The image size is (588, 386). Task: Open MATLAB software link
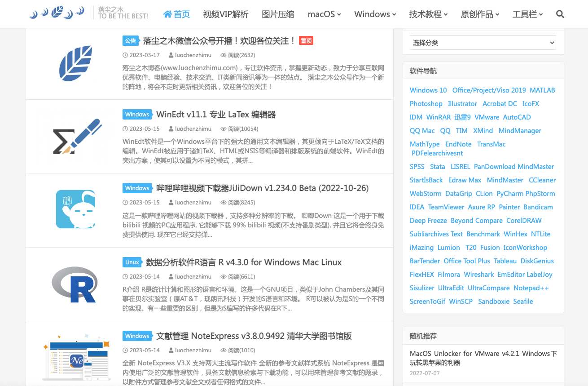(x=542, y=90)
